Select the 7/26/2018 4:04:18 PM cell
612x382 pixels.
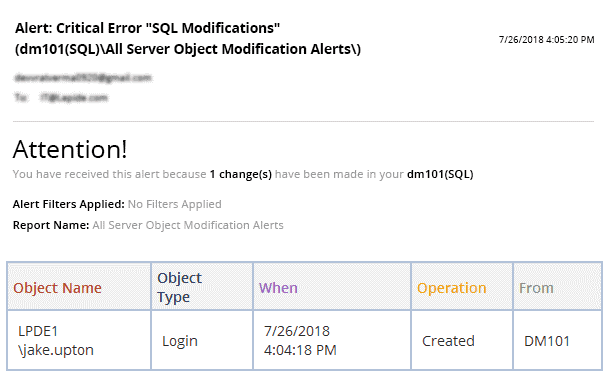coord(332,340)
